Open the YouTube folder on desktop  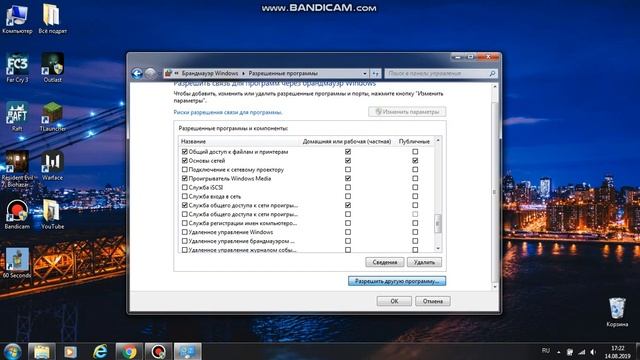[52, 215]
